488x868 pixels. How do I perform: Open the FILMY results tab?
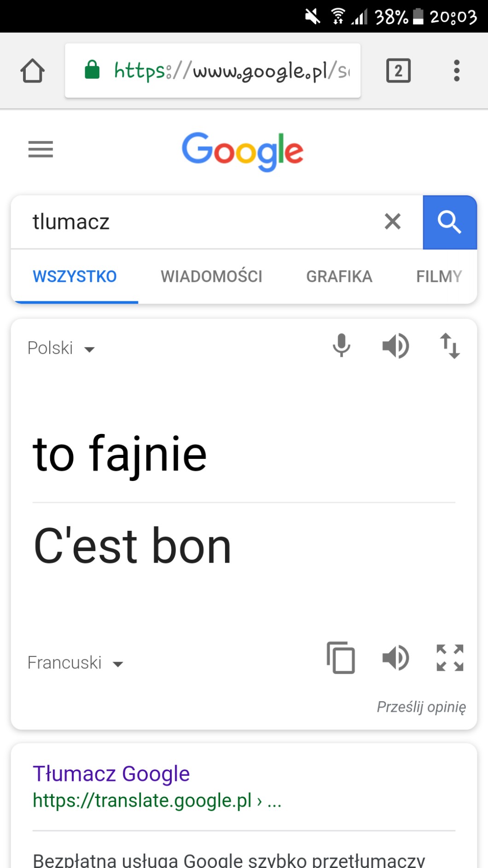(439, 276)
